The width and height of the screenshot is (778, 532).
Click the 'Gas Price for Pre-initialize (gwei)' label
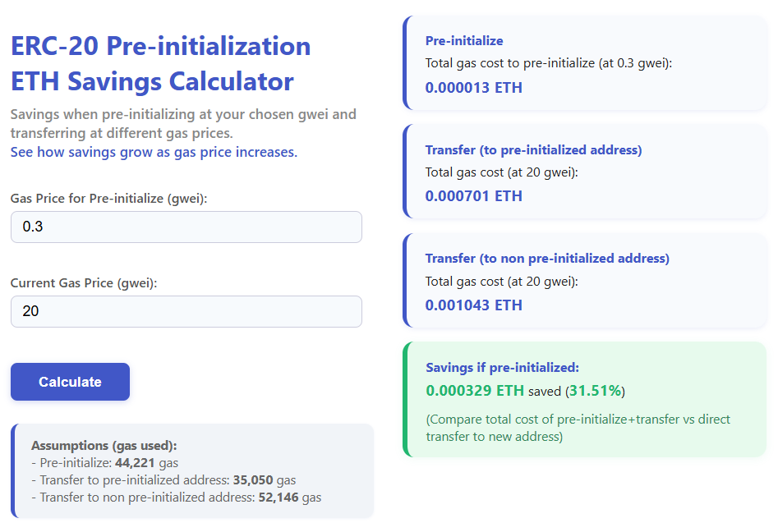pos(108,199)
